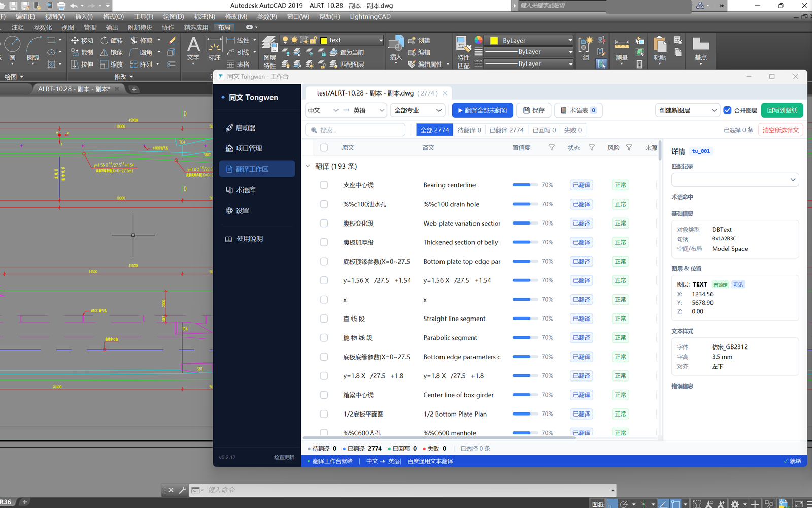Open the target language 英语 dropdown
812x508 pixels.
tap(369, 110)
